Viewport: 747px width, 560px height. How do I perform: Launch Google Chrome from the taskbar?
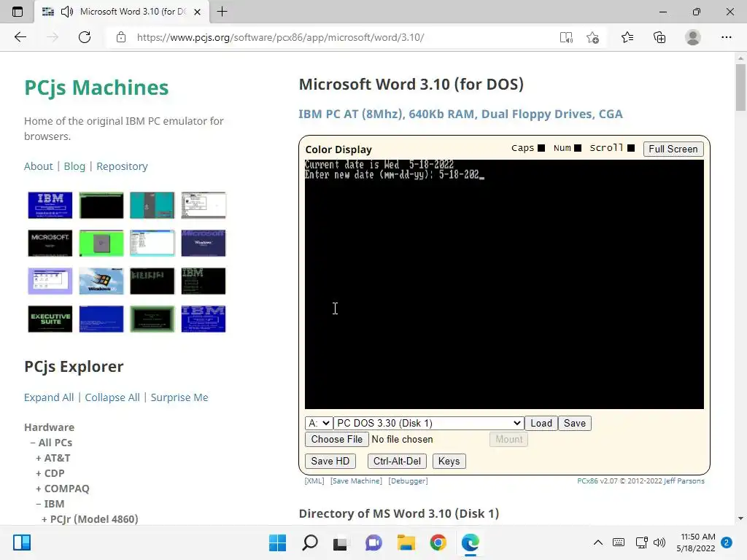coord(438,542)
